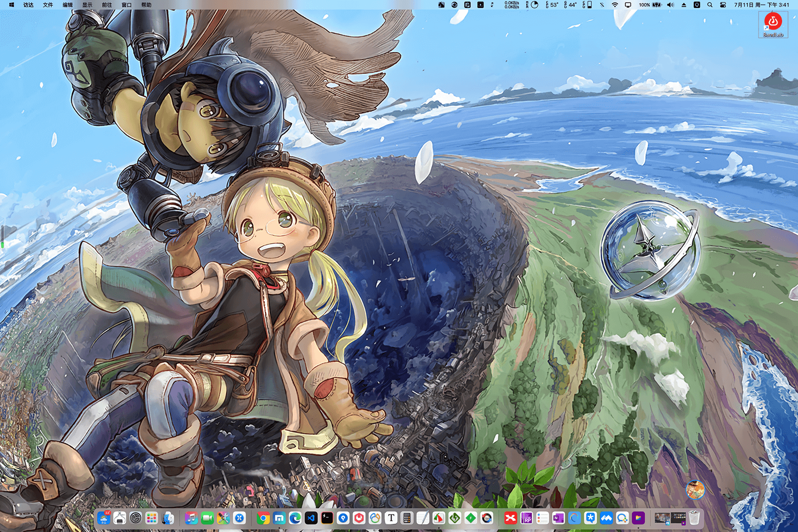The image size is (798, 532).
Task: Launch the Calculator app in dock
Action: tap(407, 519)
